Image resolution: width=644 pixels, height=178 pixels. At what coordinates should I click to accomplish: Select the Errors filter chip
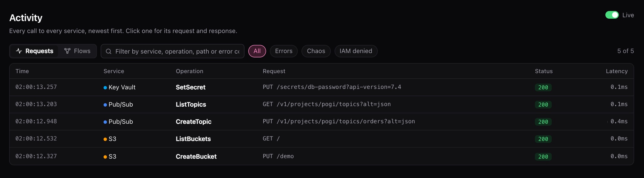(x=284, y=51)
